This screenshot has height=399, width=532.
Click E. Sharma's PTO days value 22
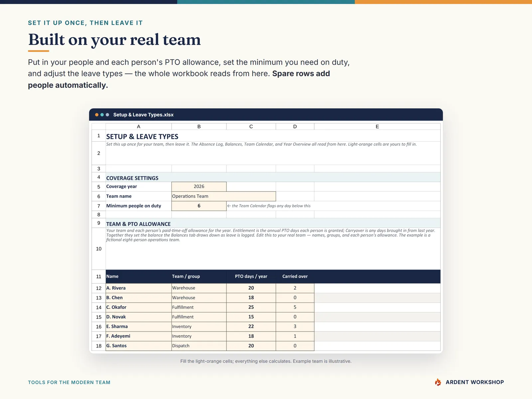pyautogui.click(x=251, y=327)
